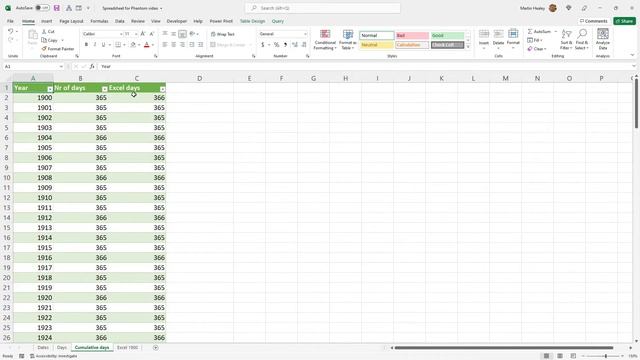
Task: Switch to Page Layout view
Action: (x=560, y=356)
